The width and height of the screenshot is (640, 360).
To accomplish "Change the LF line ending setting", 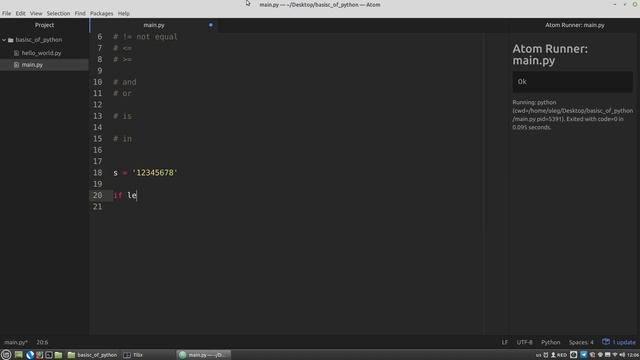I will pos(505,342).
